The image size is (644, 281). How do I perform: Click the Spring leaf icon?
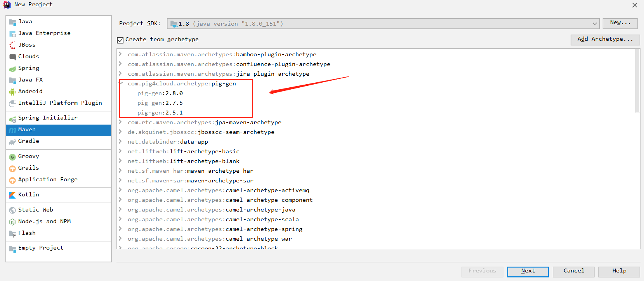click(12, 69)
